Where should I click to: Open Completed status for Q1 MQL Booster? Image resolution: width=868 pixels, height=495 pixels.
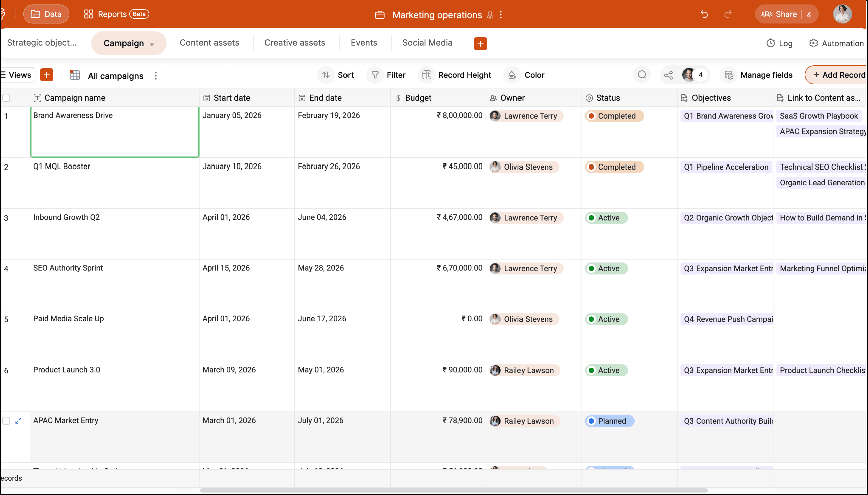[x=614, y=167]
